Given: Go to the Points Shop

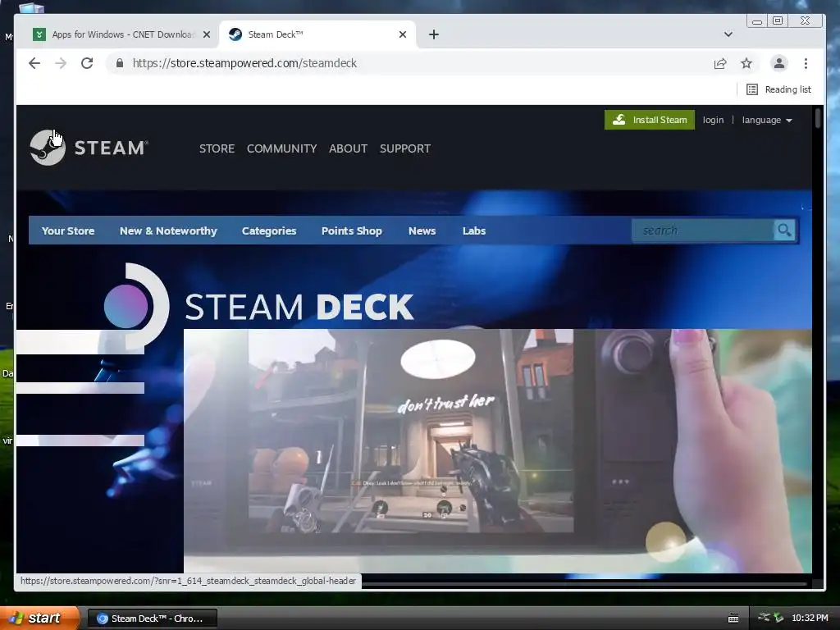Looking at the screenshot, I should 351,231.
